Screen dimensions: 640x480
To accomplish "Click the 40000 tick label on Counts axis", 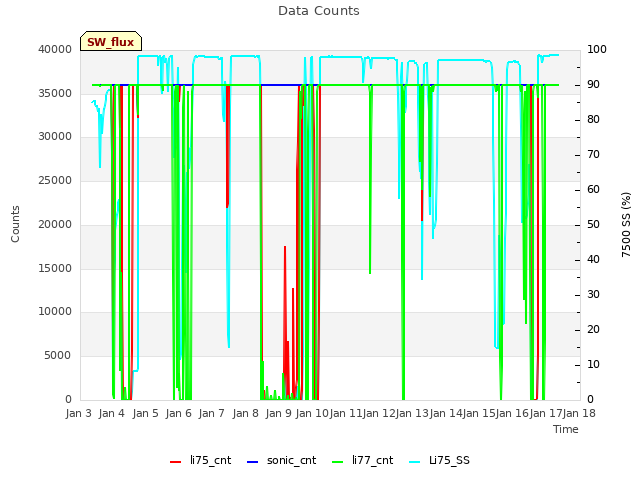I will point(55,49).
